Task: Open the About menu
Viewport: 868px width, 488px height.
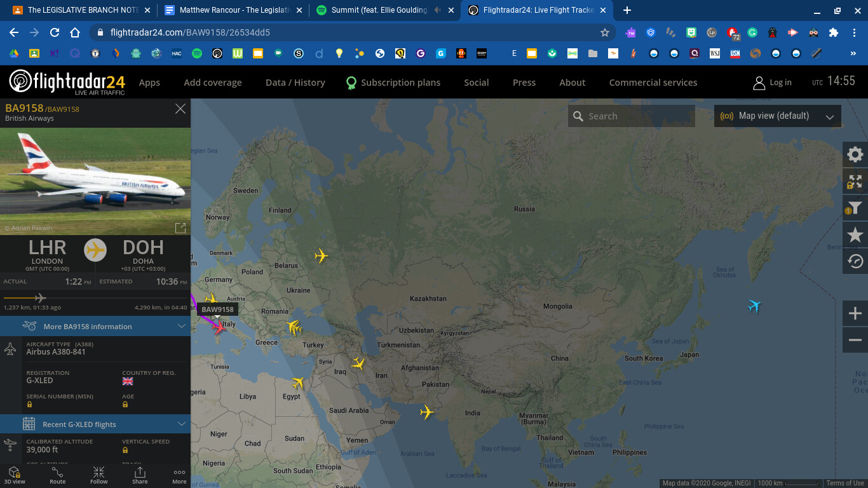Action: click(573, 83)
